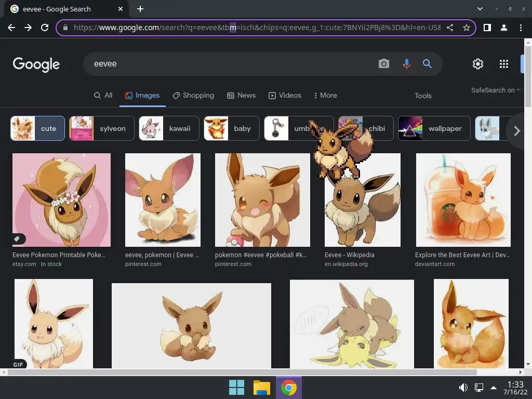Reload the eevee search page

[x=45, y=28]
